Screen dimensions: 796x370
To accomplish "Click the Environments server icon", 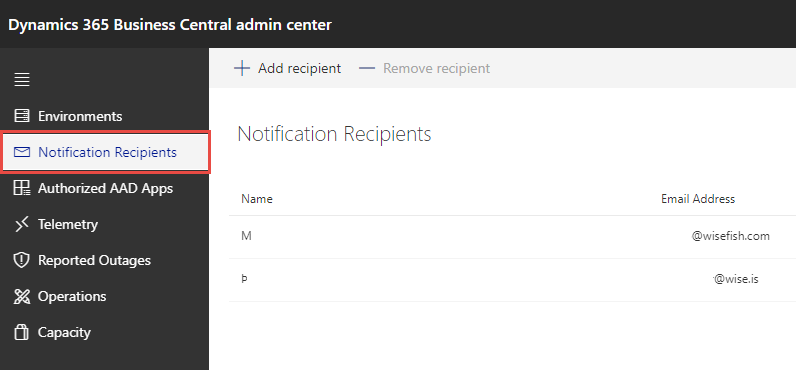I will click(22, 116).
